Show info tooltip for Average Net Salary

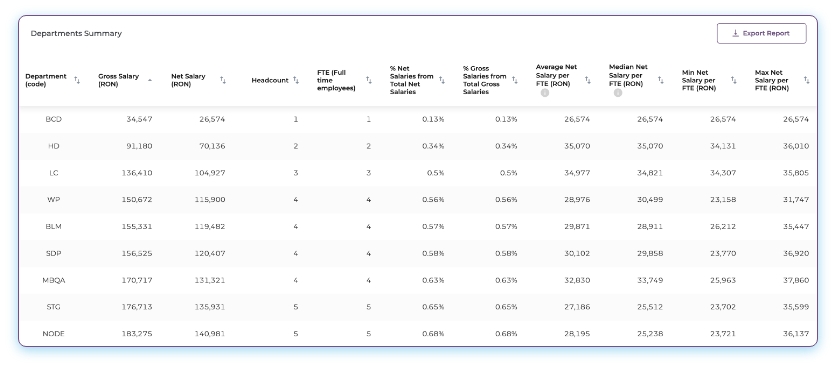click(545, 93)
